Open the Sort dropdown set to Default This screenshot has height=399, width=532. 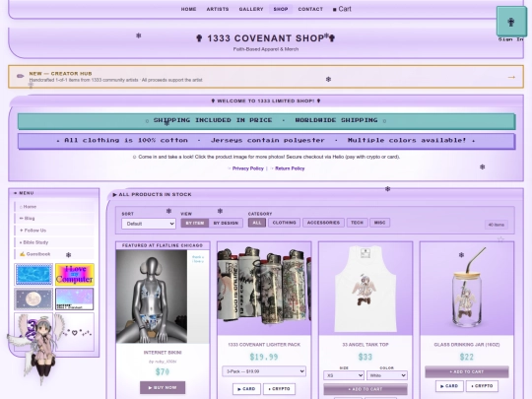[149, 224]
